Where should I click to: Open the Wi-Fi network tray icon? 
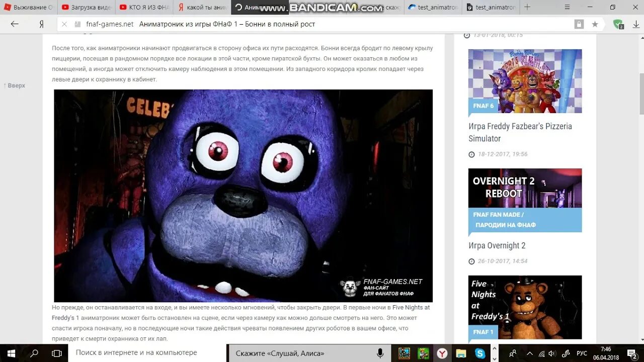542,353
